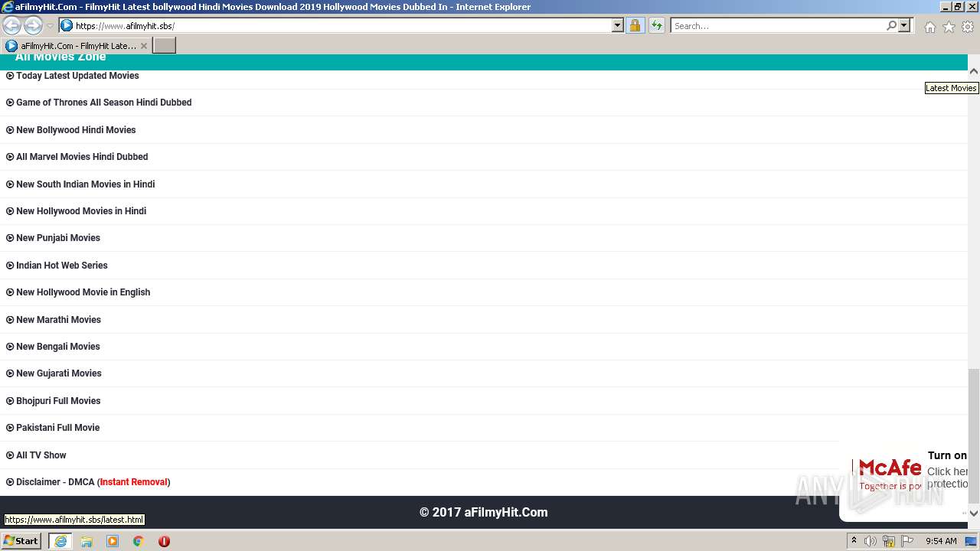This screenshot has height=551, width=980.
Task: Open a new blank tab
Action: click(165, 45)
